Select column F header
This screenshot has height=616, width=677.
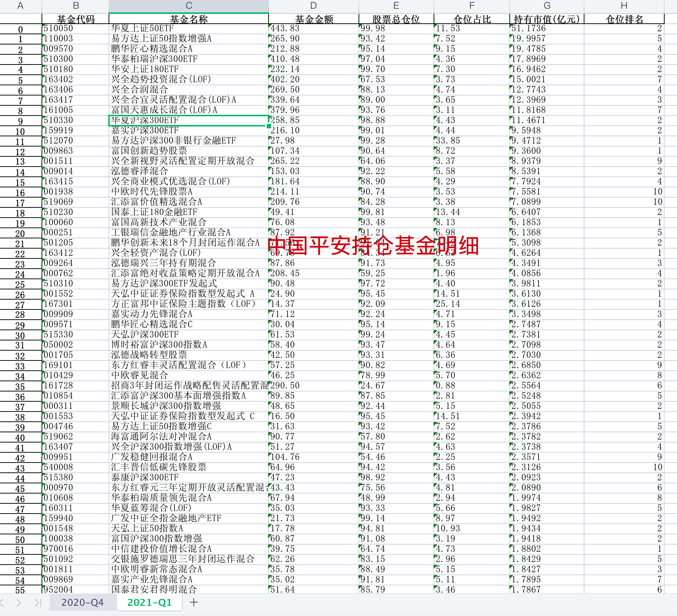pyautogui.click(x=472, y=6)
